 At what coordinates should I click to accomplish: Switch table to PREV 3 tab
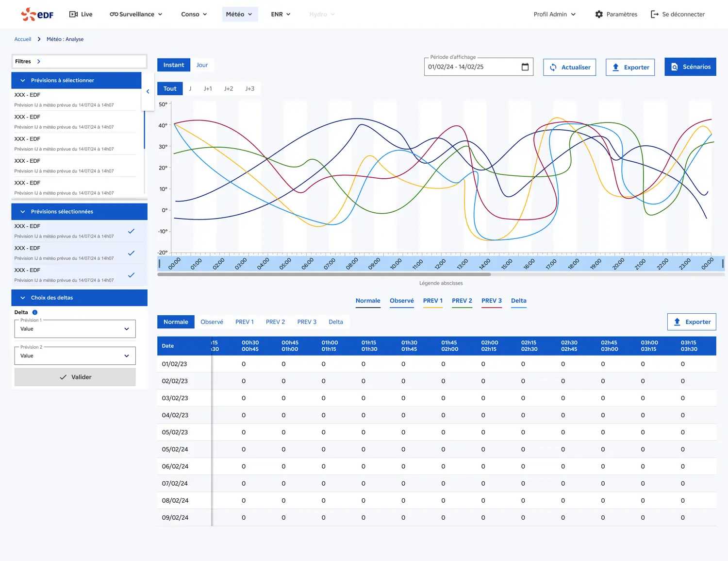[x=307, y=322]
